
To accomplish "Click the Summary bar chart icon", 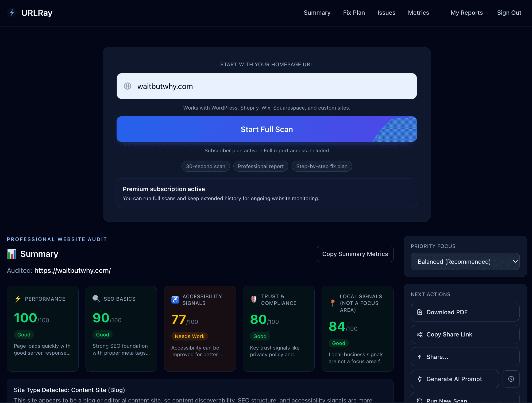I will (x=11, y=254).
